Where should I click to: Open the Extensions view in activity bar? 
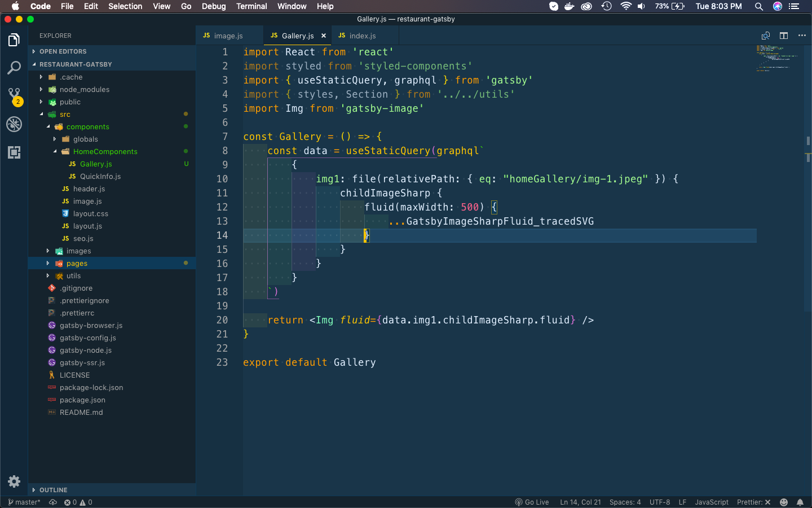tap(14, 152)
